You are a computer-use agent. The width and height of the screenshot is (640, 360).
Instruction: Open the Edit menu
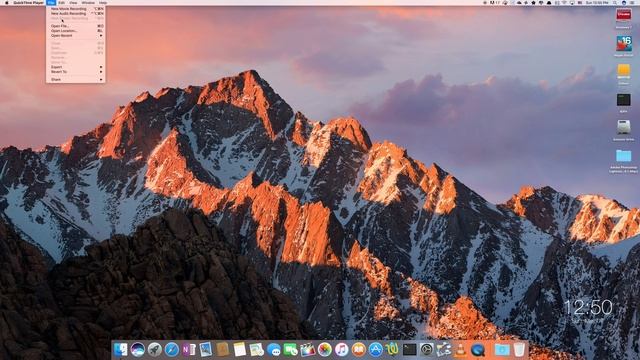click(x=62, y=2)
